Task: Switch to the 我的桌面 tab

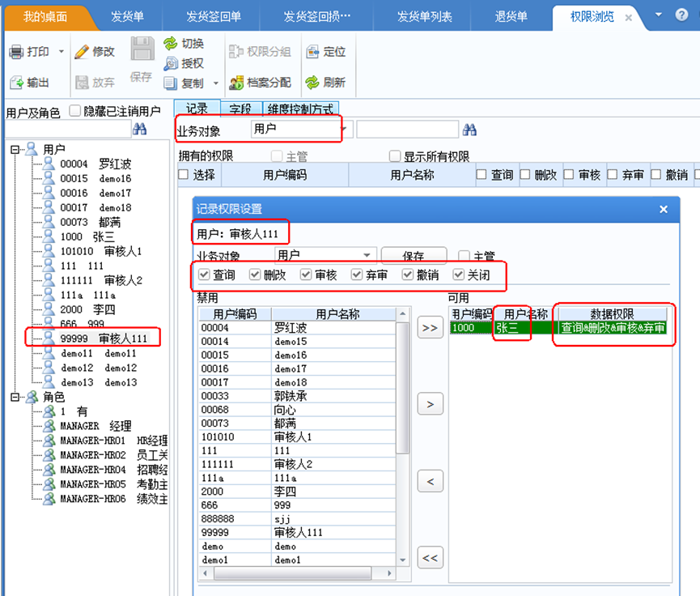Action: click(x=45, y=17)
